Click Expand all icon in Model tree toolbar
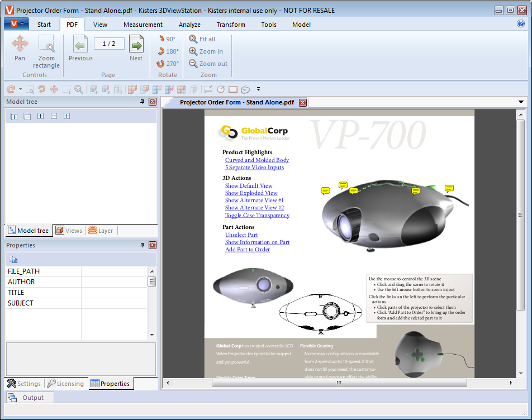Viewport: 532px width, 420px height. (x=14, y=117)
